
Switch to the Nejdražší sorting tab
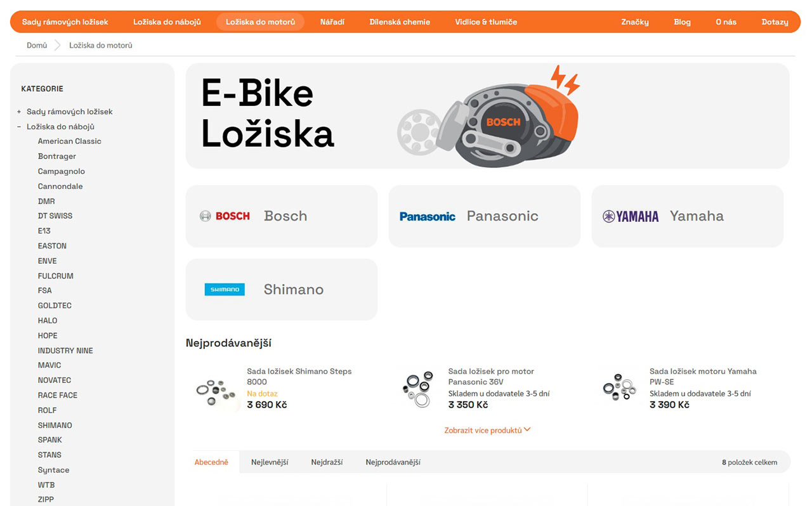(x=327, y=462)
